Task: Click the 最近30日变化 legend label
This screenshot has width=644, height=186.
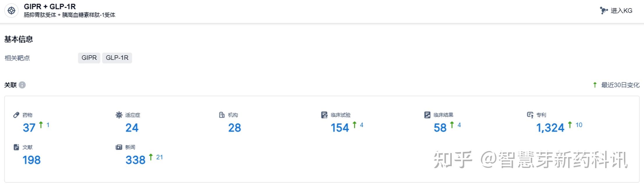Action: coord(620,85)
